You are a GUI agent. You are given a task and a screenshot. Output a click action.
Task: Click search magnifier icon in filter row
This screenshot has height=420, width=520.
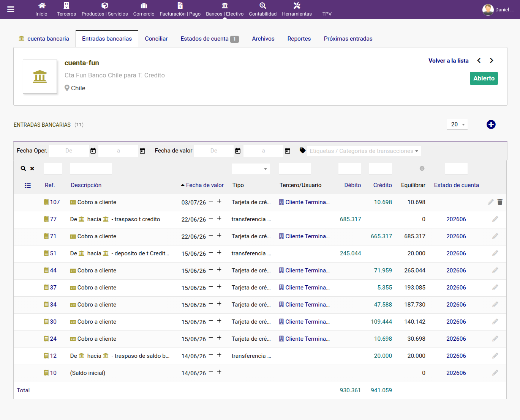pos(23,168)
